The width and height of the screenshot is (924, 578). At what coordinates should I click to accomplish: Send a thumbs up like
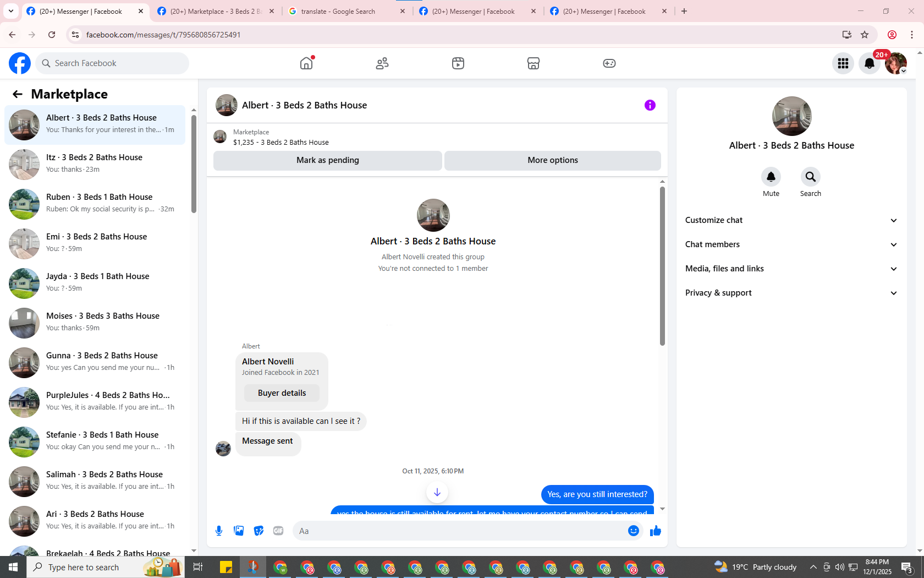656,531
